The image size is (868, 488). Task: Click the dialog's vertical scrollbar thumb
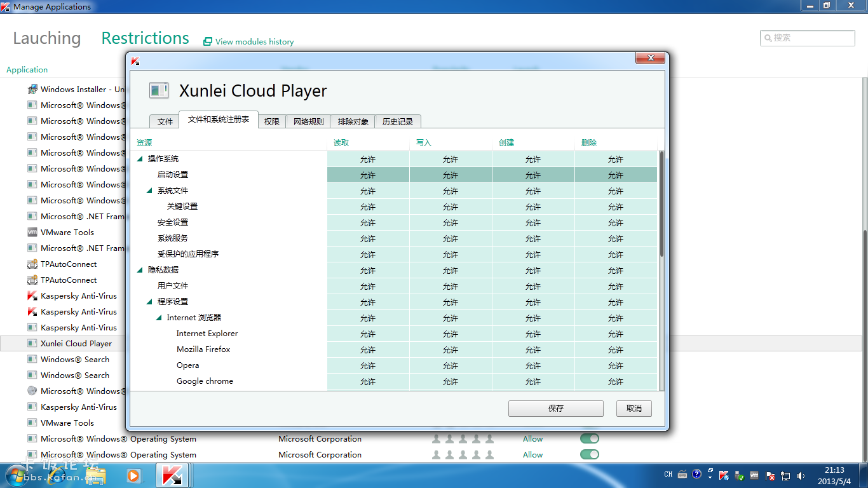[661, 203]
